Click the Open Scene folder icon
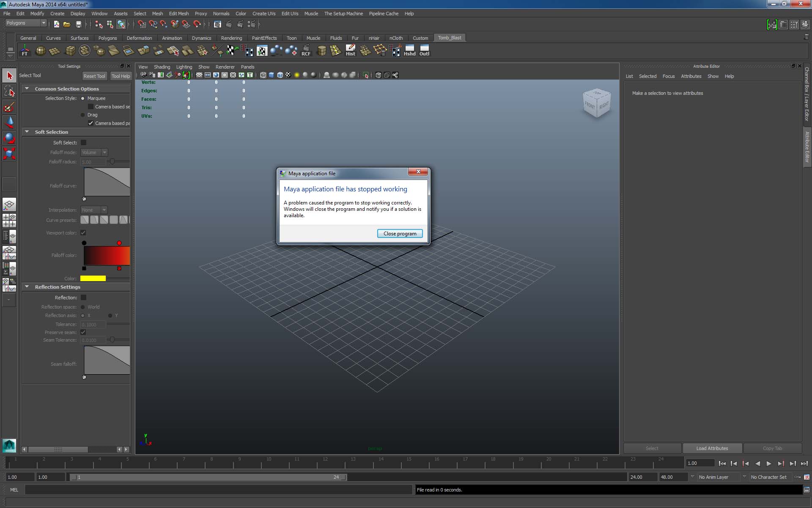The image size is (812, 508). (67, 24)
